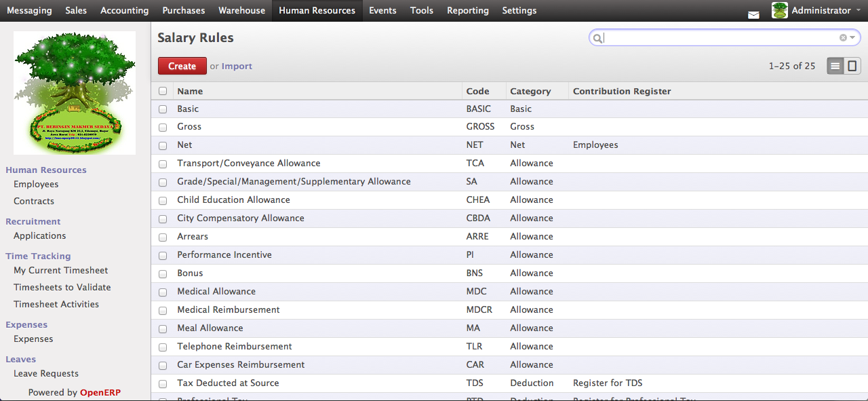This screenshot has height=401, width=868.
Task: Switch to form view icon
Action: (852, 66)
